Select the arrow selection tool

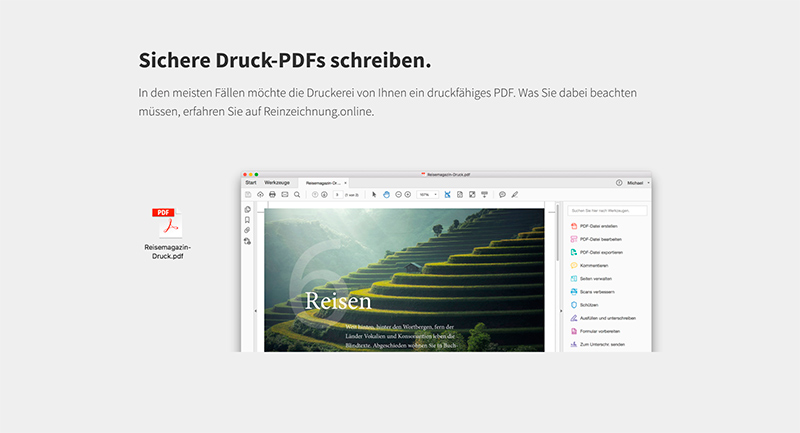click(x=374, y=194)
